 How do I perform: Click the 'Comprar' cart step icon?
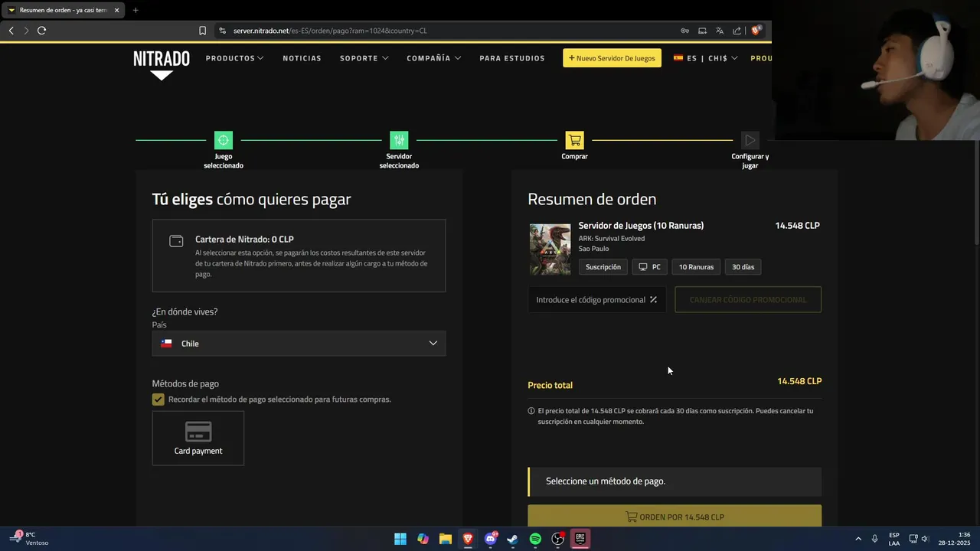pyautogui.click(x=574, y=140)
